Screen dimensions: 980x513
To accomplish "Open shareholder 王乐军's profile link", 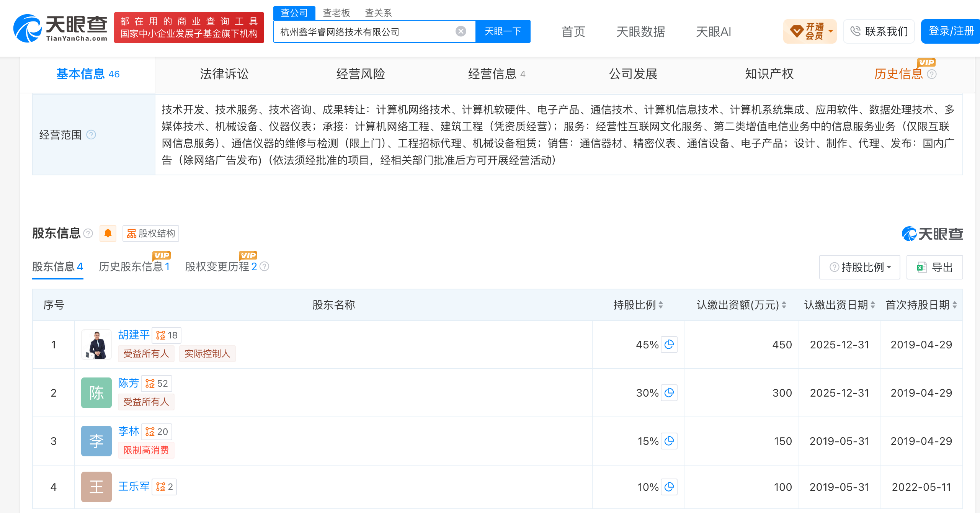I will [134, 487].
